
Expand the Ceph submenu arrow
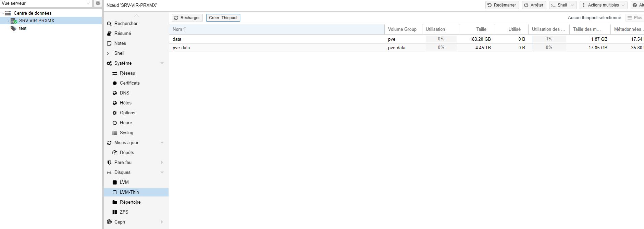pos(162,222)
